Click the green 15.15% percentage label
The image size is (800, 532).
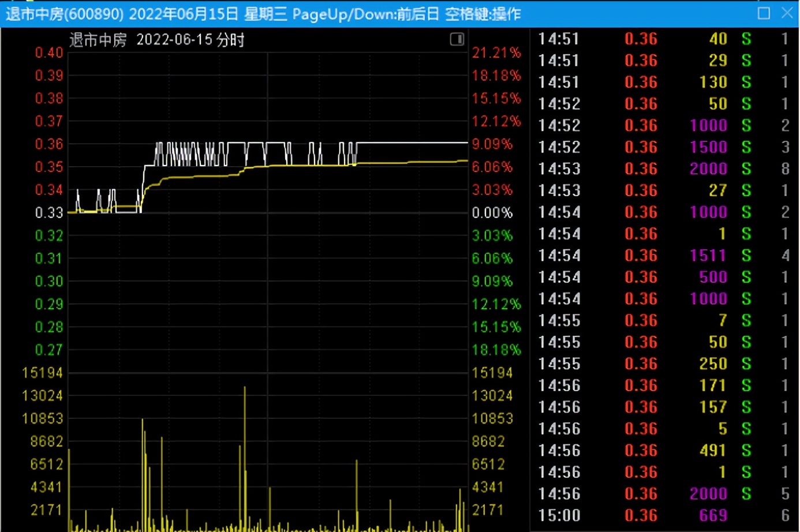tap(496, 327)
